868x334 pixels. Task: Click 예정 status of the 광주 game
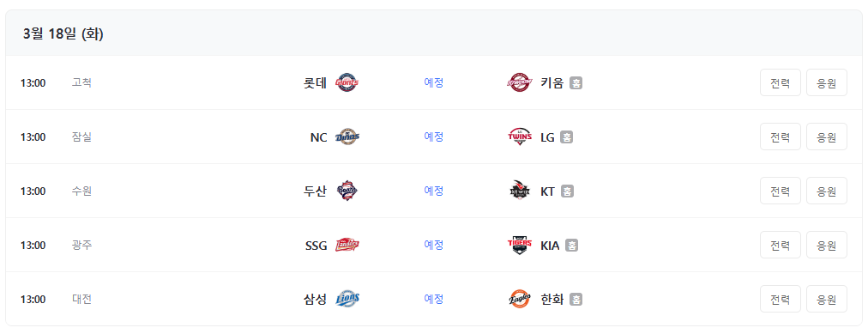tap(434, 245)
